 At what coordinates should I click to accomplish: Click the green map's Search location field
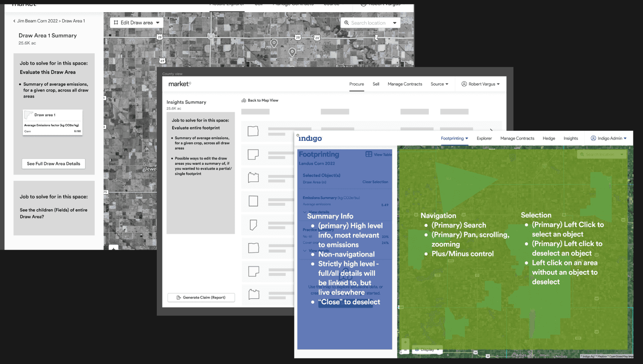(601, 154)
